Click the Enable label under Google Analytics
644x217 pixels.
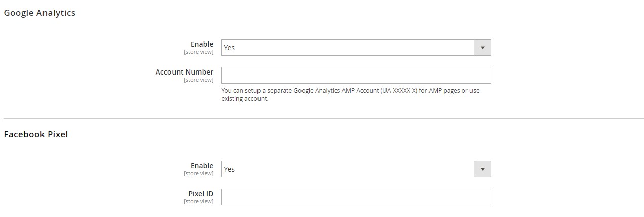pos(202,44)
